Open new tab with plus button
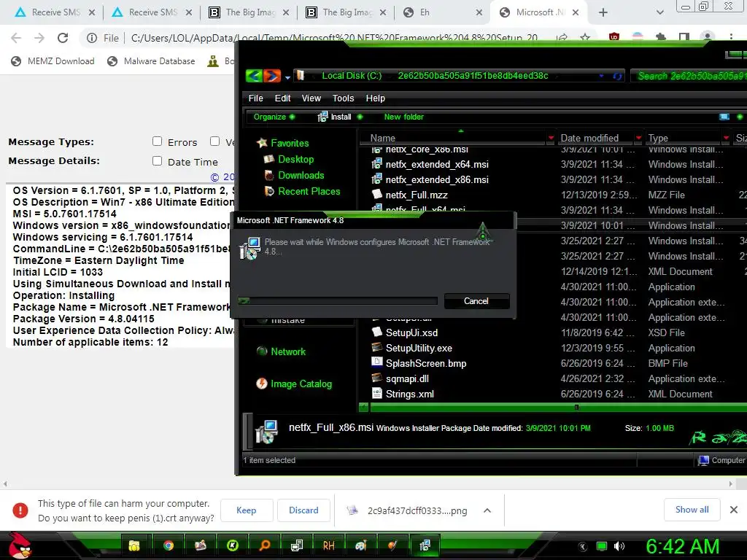 [x=603, y=12]
